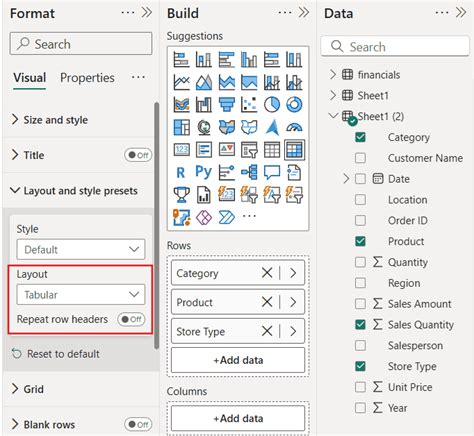Choose the funnel chart visual icon
Viewport: 474px width, 436px height.
pos(227,105)
